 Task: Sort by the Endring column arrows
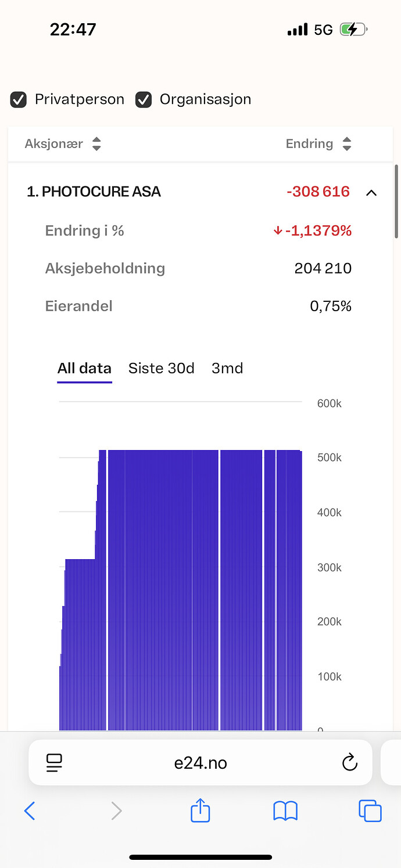(x=347, y=144)
